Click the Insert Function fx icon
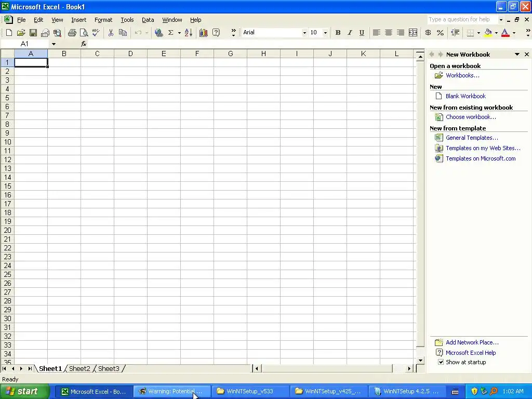The height and width of the screenshot is (399, 532). coord(84,44)
